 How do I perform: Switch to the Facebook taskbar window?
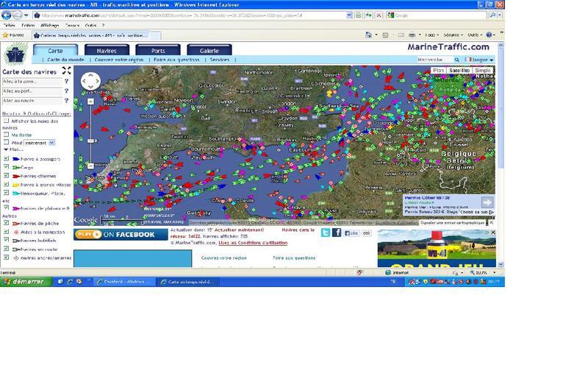[124, 282]
